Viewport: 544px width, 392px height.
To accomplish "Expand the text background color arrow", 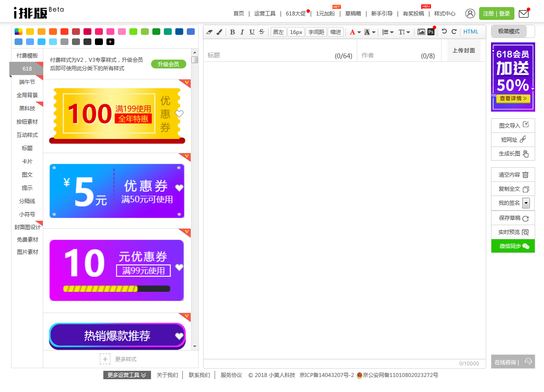I will click(374, 32).
